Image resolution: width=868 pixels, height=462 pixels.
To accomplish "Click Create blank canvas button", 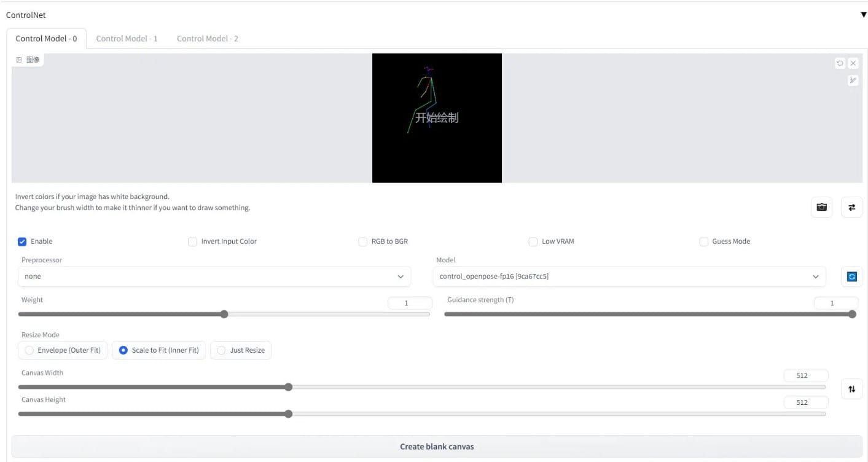I will [437, 447].
